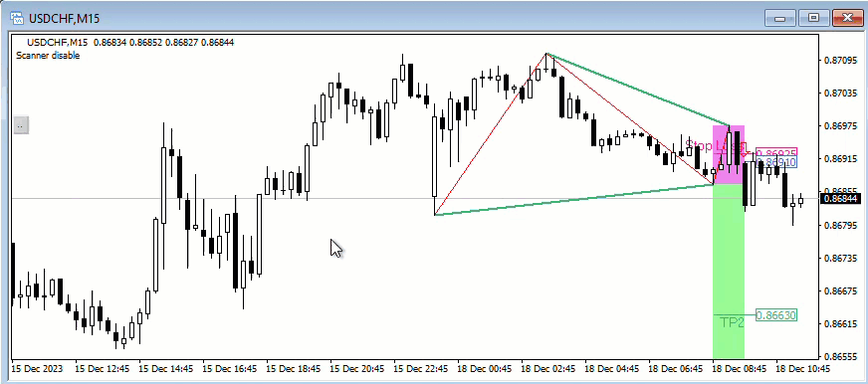This screenshot has width=868, height=384.
Task: Select the green take profit zone rectangle
Action: pyautogui.click(x=729, y=272)
